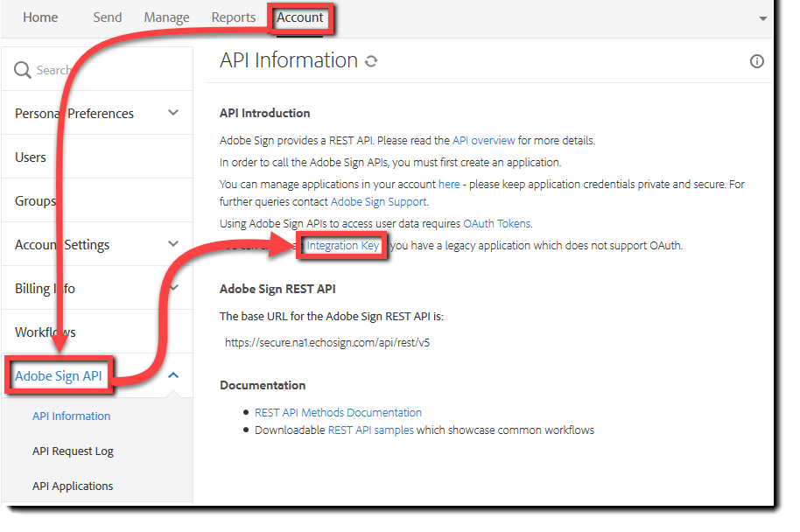800x532 pixels.
Task: Click the sidebar search field
Action: click(x=105, y=70)
